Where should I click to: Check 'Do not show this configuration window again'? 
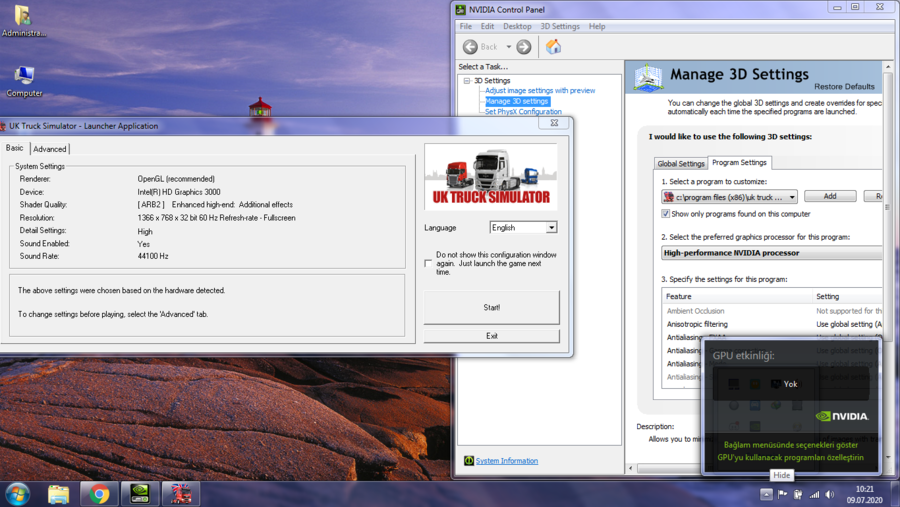(x=429, y=264)
